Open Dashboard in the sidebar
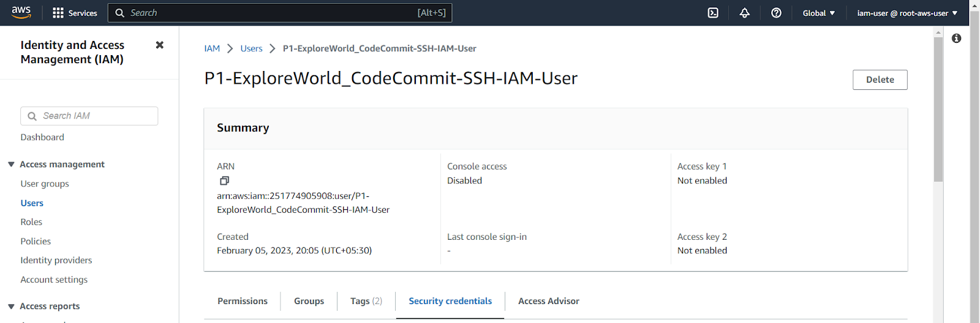The height and width of the screenshot is (323, 980). click(42, 137)
